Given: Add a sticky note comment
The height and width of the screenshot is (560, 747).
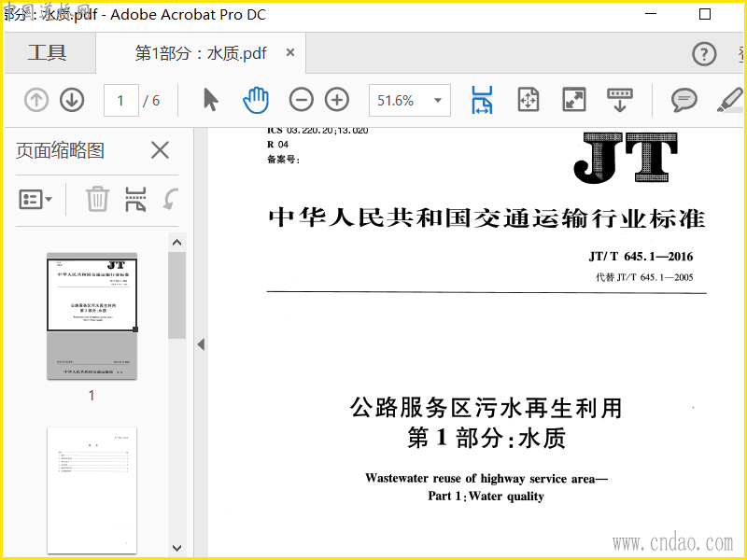Looking at the screenshot, I should 684,100.
